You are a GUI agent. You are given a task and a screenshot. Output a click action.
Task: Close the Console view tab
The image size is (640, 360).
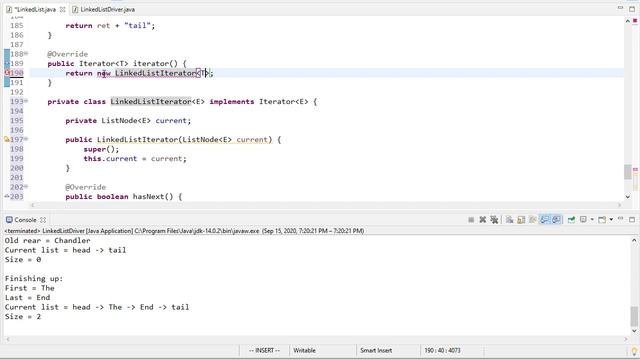pos(43,220)
